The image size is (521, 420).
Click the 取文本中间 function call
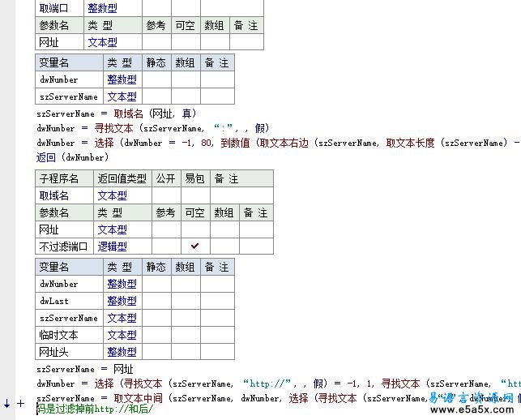coord(139,398)
